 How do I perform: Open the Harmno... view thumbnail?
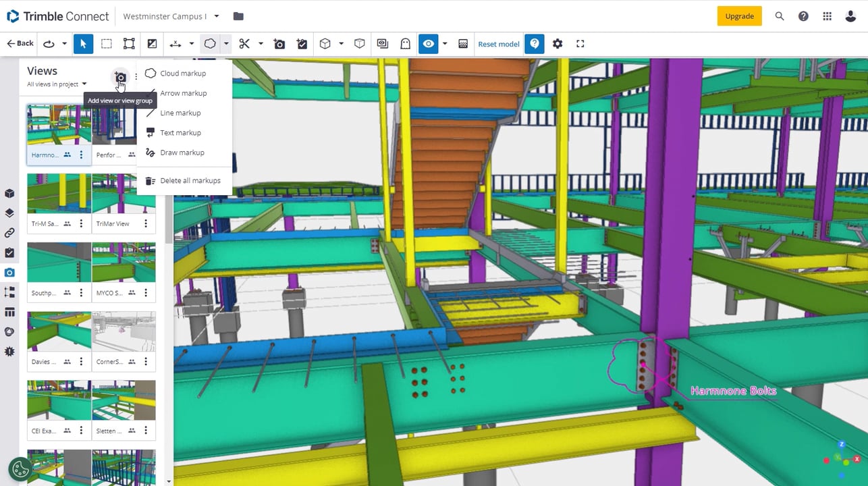point(59,125)
